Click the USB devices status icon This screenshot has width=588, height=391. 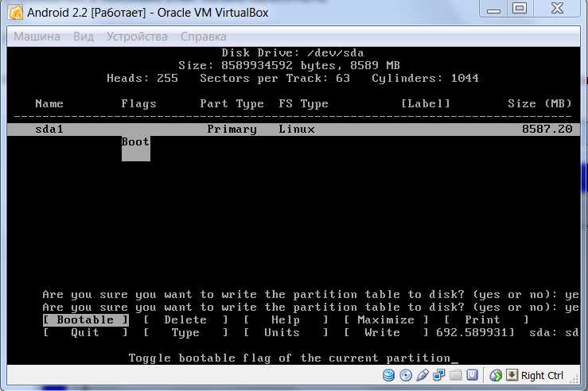[x=422, y=376]
